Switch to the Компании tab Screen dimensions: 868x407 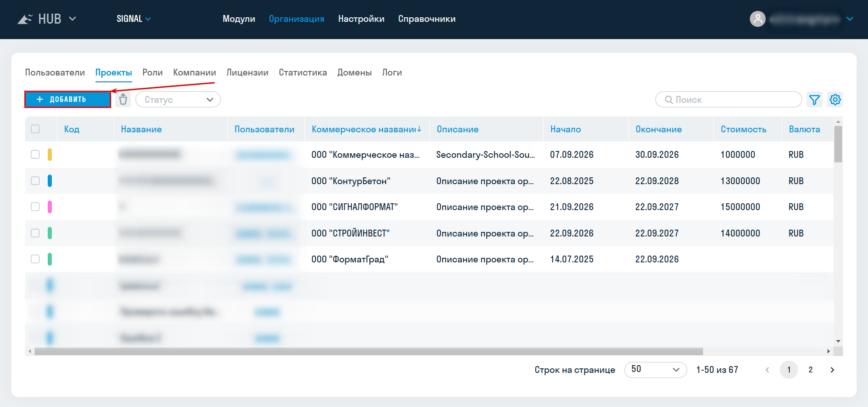(x=195, y=73)
